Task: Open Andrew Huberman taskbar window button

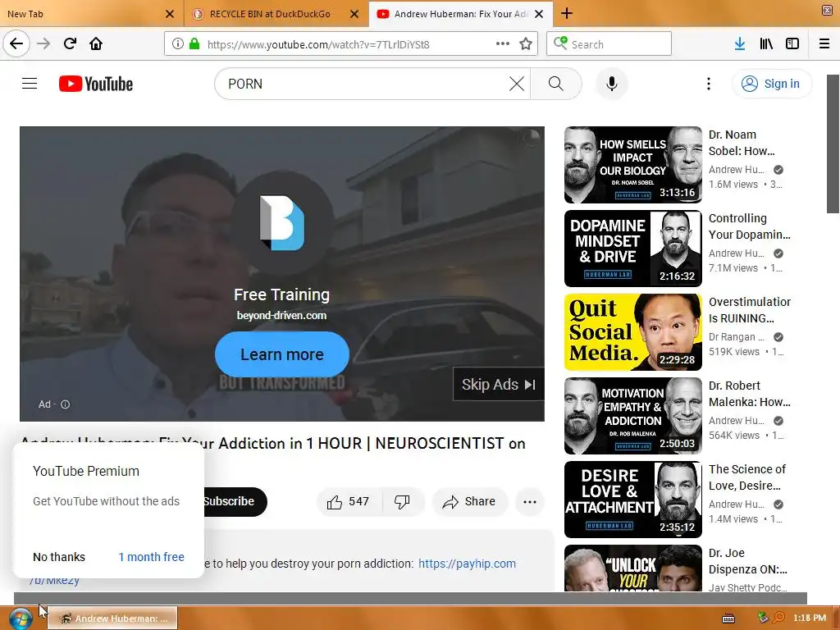Action: point(112,619)
